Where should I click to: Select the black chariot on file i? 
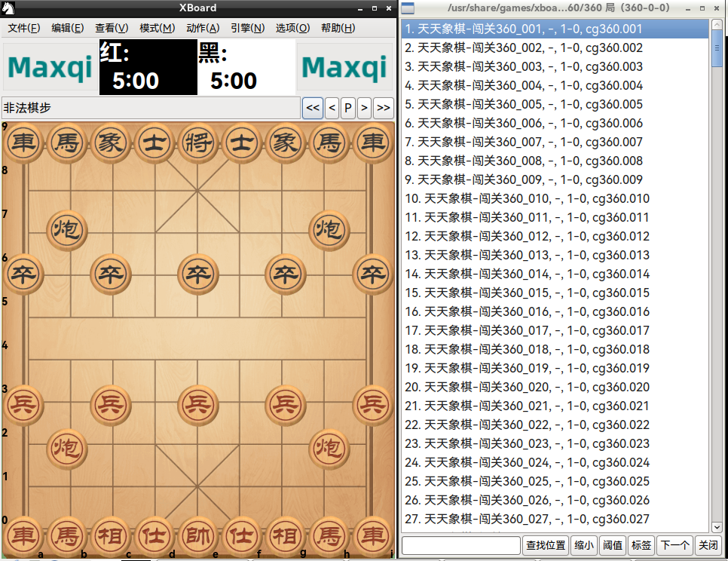click(x=373, y=143)
